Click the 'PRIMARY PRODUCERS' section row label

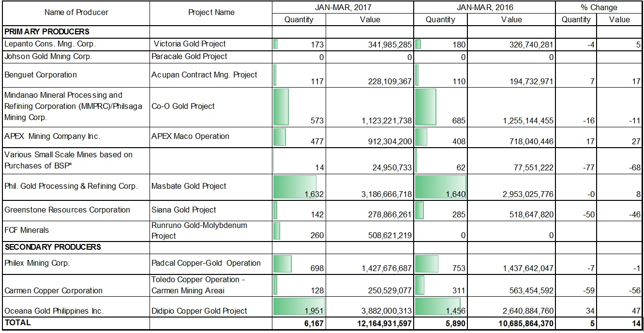pos(47,31)
